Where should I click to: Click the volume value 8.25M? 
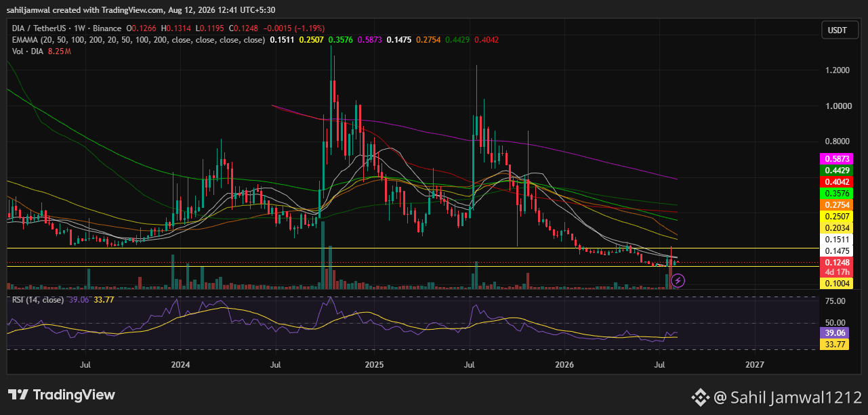click(60, 51)
